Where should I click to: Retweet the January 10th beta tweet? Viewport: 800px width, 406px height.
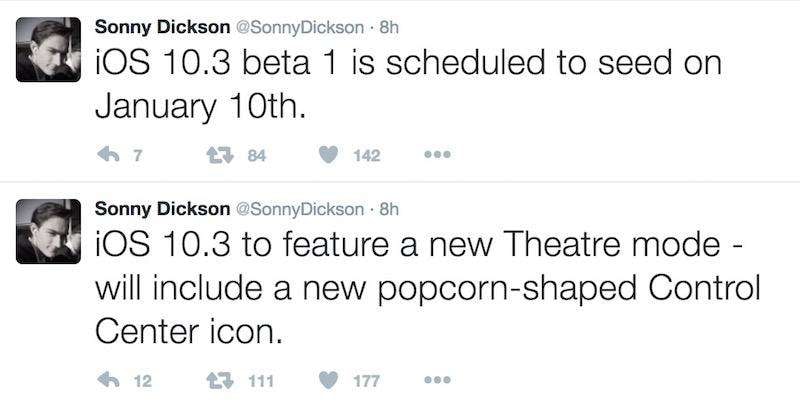219,154
